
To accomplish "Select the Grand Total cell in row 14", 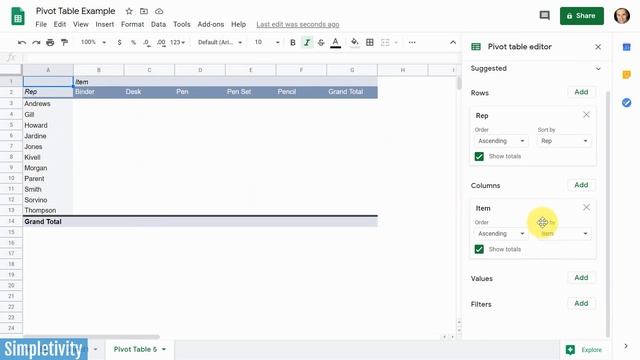I will pos(48,222).
